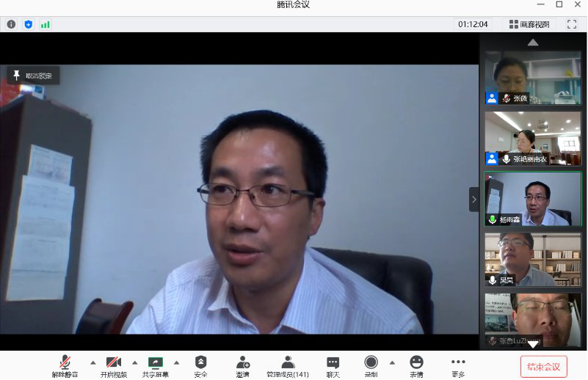Click the 邀请 invite icon
Image resolution: width=588 pixels, height=380 pixels.
(243, 365)
